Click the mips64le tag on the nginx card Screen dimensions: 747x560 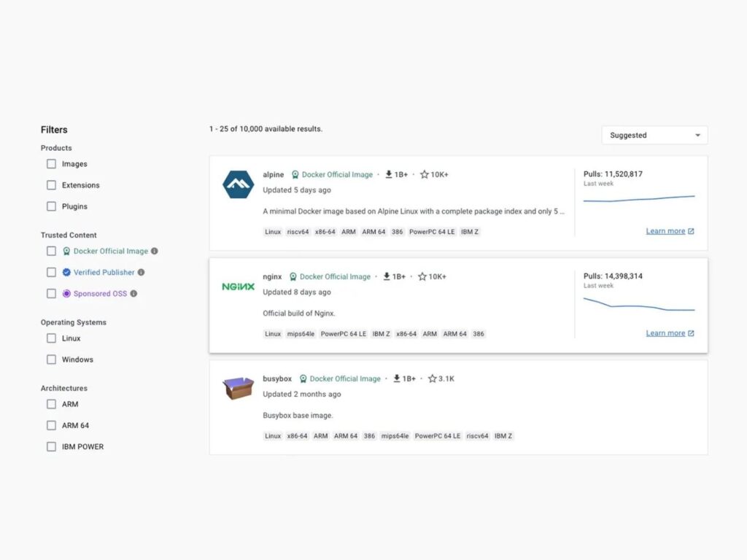301,334
